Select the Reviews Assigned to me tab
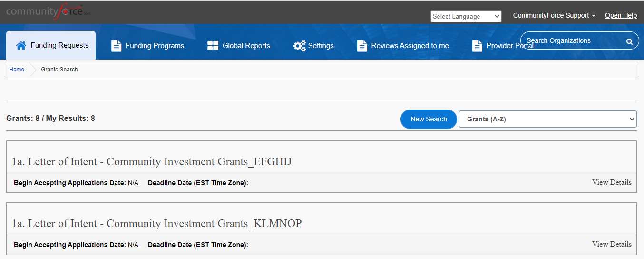Viewport: 644px width, 259px height. click(403, 46)
